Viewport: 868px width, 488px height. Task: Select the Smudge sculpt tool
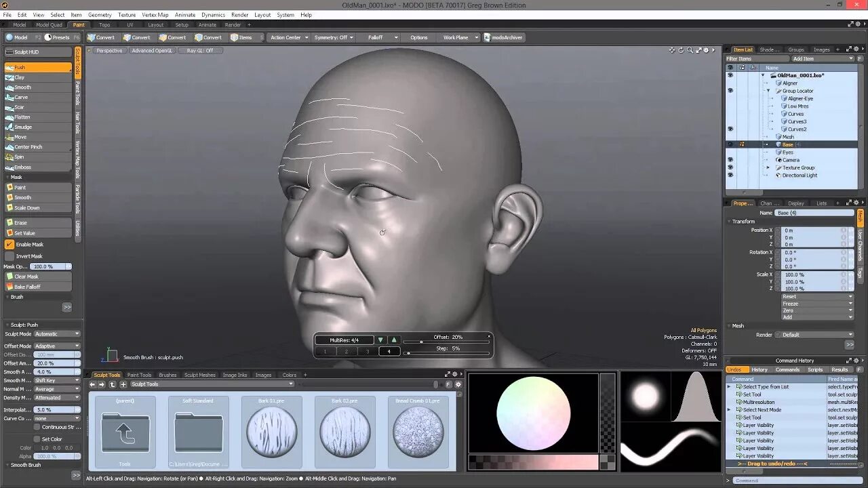pos(38,127)
